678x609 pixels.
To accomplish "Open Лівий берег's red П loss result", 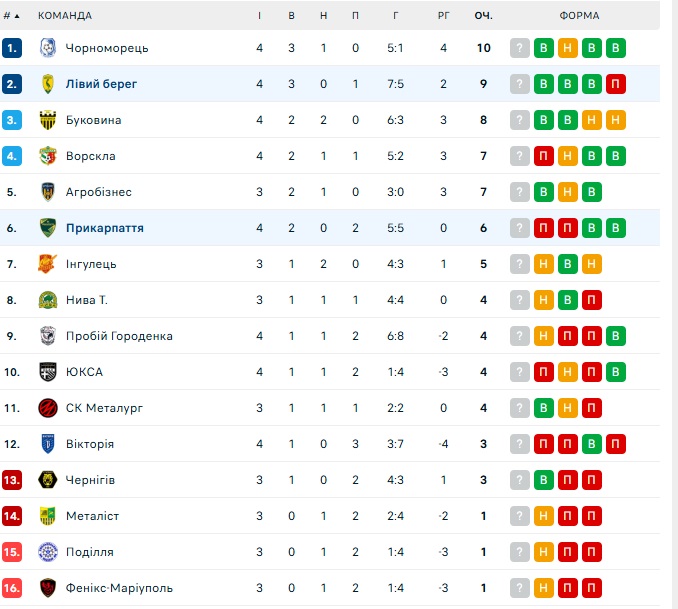I will click(616, 84).
